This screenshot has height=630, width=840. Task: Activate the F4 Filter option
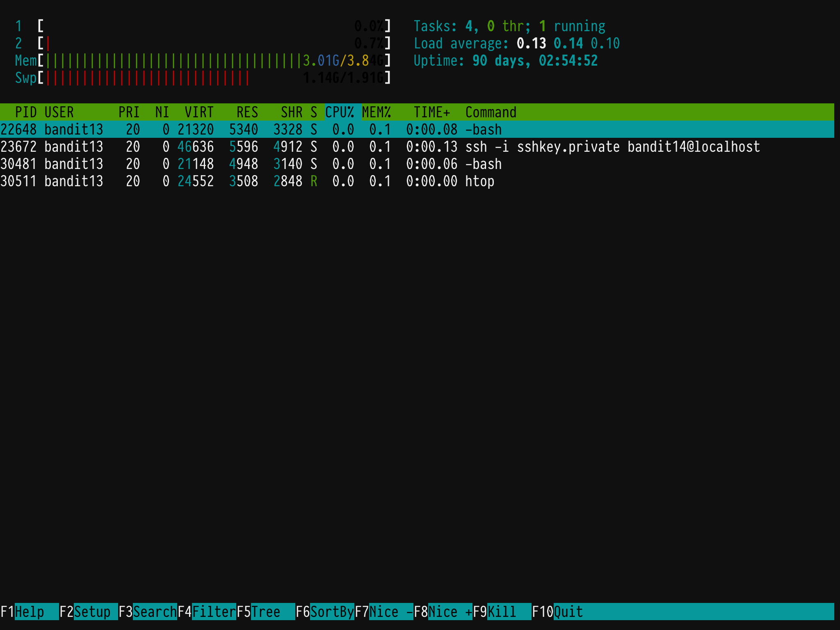pyautogui.click(x=207, y=612)
